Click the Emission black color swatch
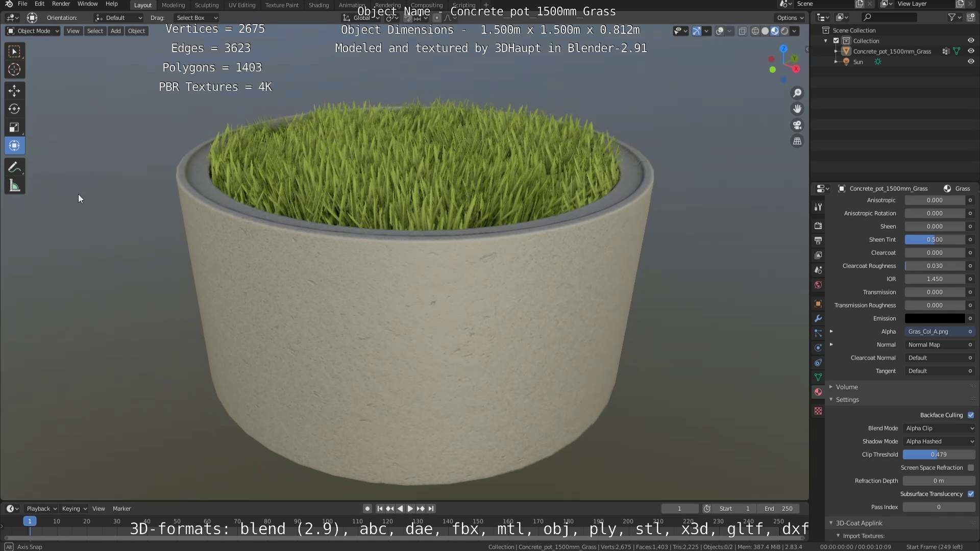 click(935, 318)
